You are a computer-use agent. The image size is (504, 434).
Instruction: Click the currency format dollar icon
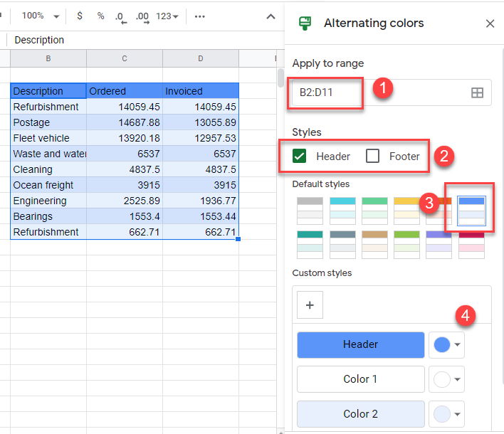coord(79,16)
